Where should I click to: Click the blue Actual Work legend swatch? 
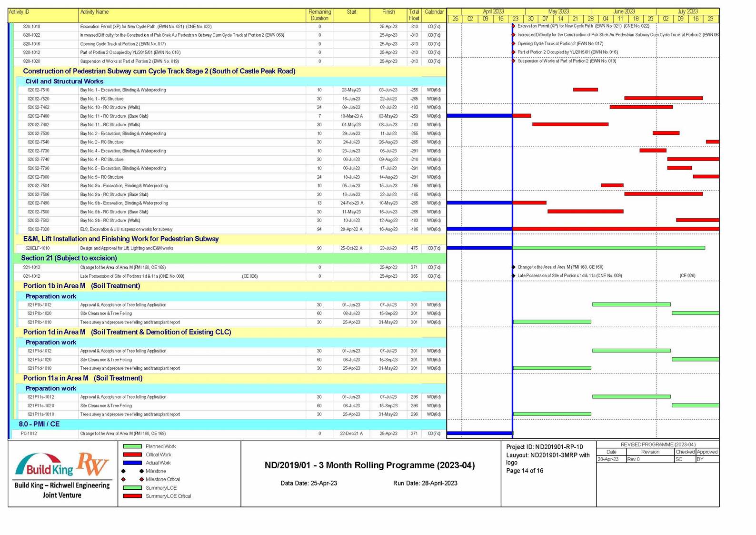pos(132,463)
